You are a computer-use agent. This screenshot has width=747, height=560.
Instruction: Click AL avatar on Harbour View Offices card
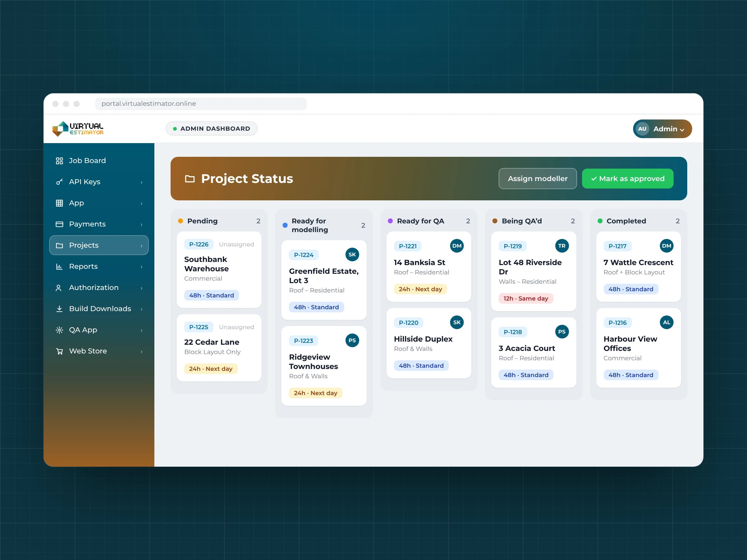click(667, 322)
